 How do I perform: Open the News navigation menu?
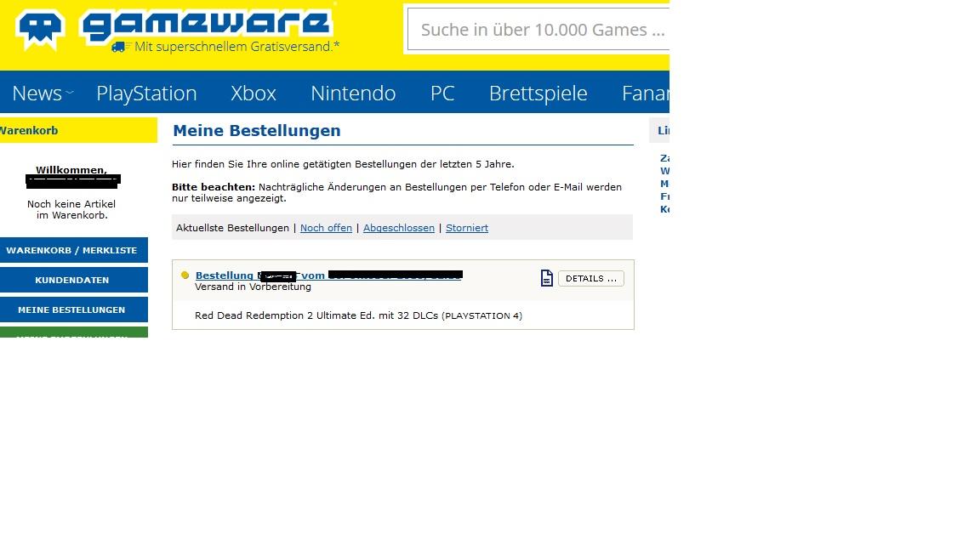37,93
